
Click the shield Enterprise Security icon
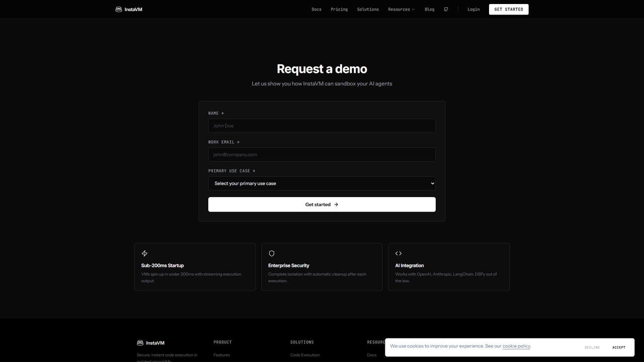click(x=272, y=253)
